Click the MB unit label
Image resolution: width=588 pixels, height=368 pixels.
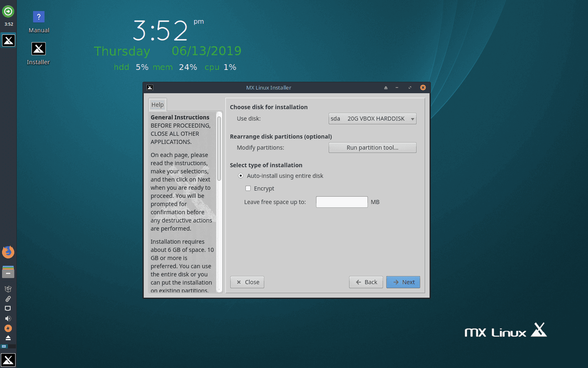click(x=375, y=202)
